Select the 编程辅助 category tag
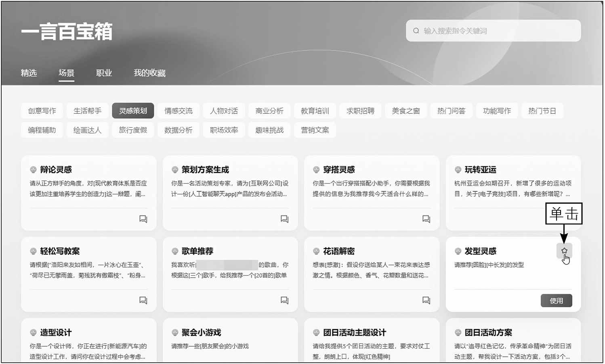Screen dimensions: 605x364 42,130
